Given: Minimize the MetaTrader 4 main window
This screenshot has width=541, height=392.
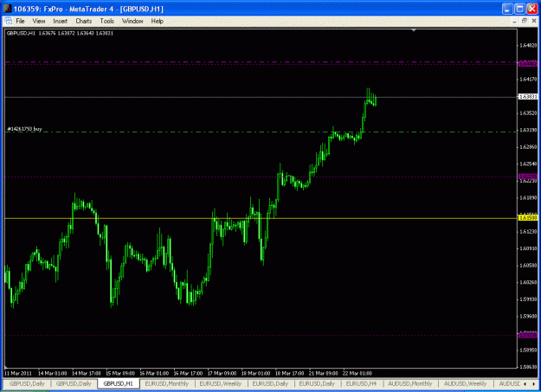Looking at the screenshot, I should pyautogui.click(x=507, y=9).
